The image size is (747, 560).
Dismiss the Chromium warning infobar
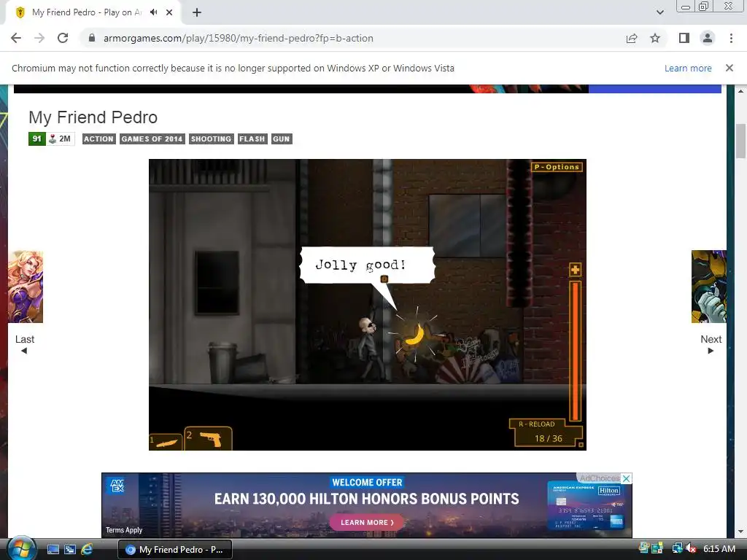[x=729, y=68]
